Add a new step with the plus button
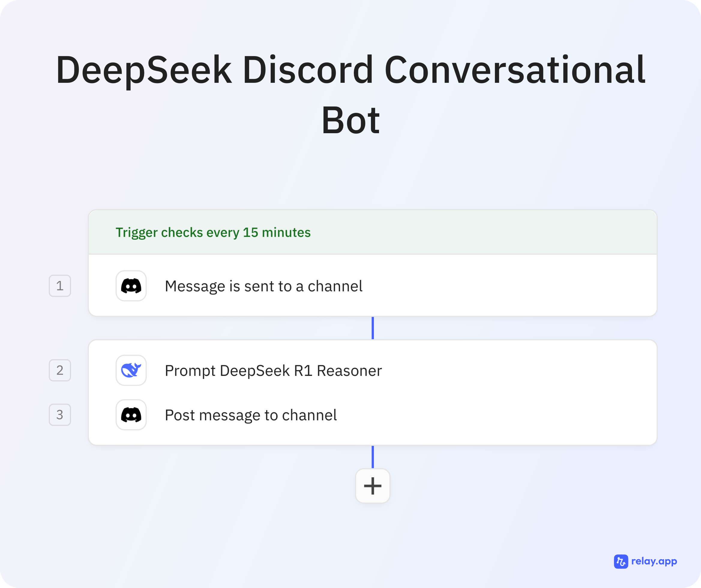 click(372, 486)
